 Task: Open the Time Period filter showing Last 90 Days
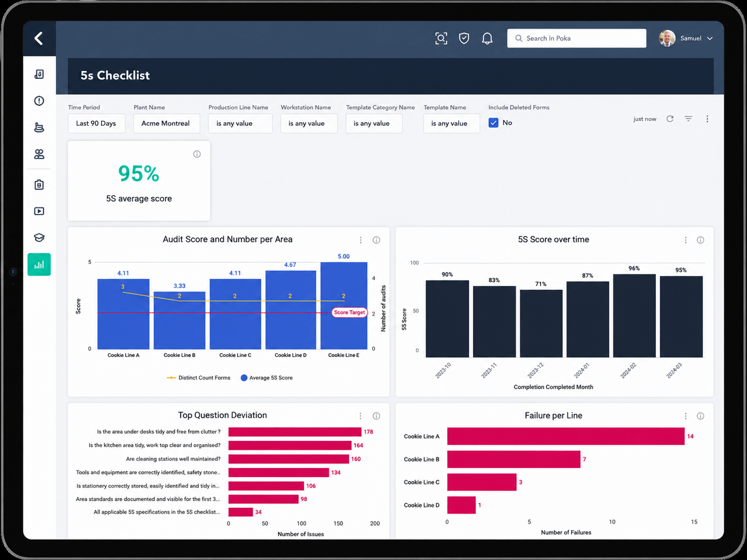[96, 123]
